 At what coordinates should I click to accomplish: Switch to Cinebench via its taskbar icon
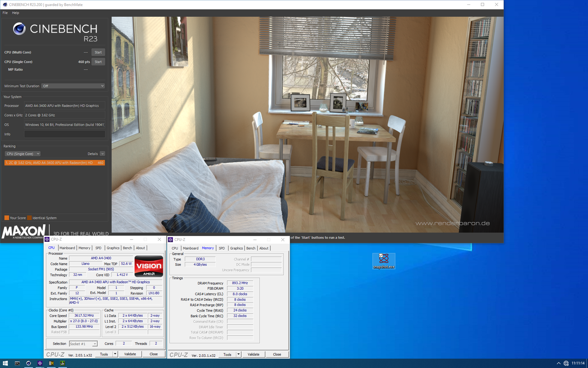[x=29, y=363]
